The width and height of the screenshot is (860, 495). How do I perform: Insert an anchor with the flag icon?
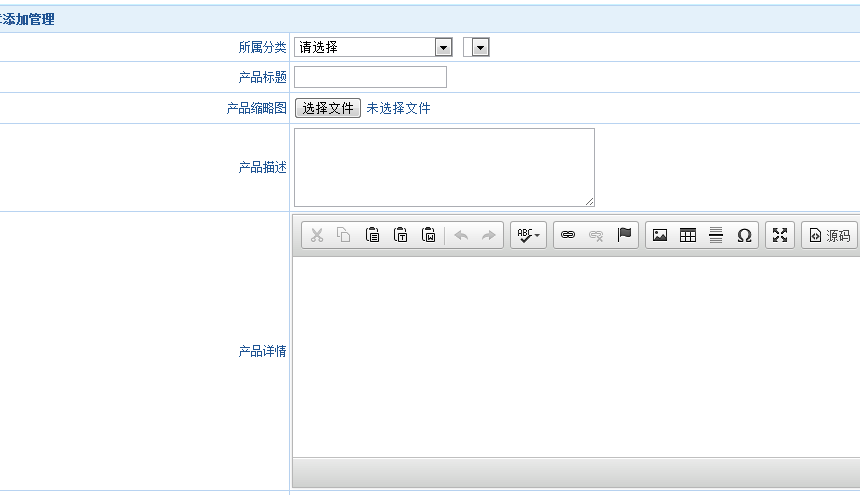pyautogui.click(x=624, y=235)
